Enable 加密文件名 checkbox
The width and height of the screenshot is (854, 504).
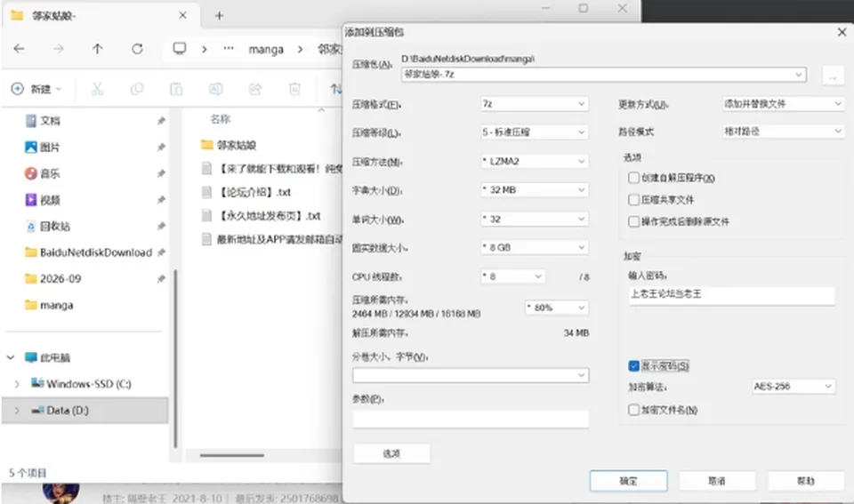[633, 409]
